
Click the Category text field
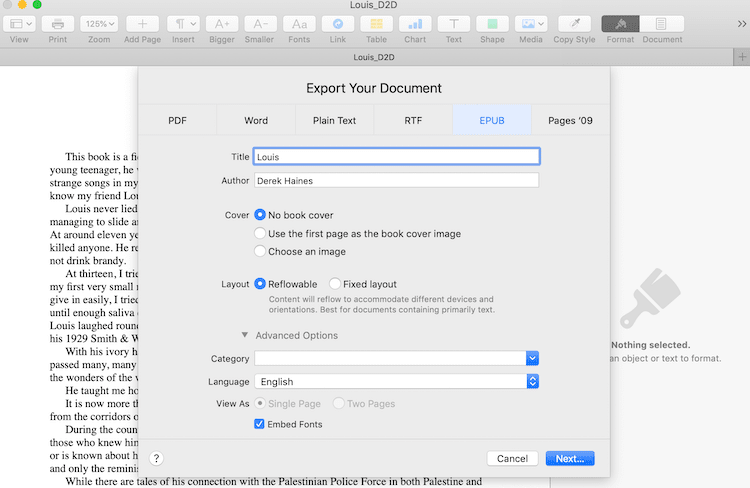point(390,358)
